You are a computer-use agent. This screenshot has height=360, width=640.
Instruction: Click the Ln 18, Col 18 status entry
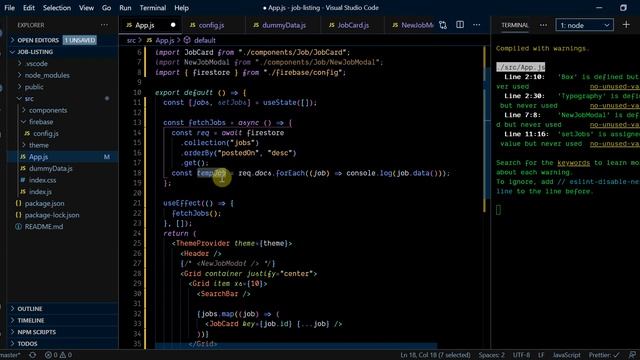[x=435, y=355]
